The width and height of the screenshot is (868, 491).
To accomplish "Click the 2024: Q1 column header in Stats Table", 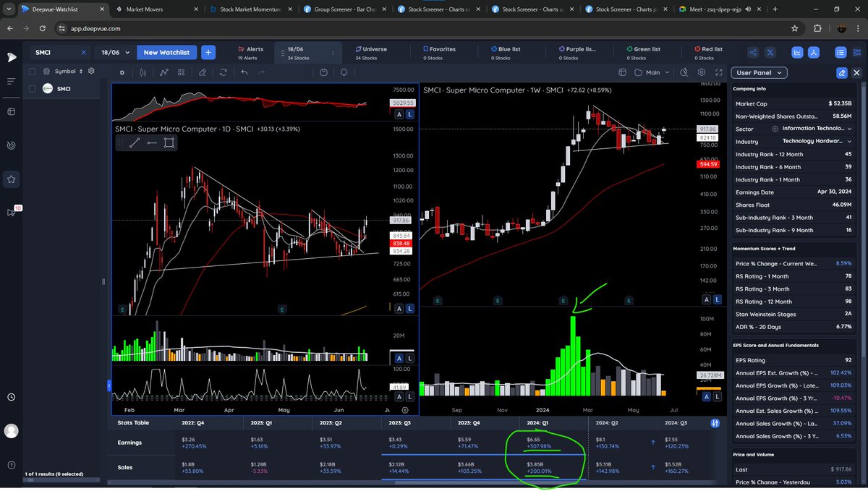I will (x=538, y=422).
